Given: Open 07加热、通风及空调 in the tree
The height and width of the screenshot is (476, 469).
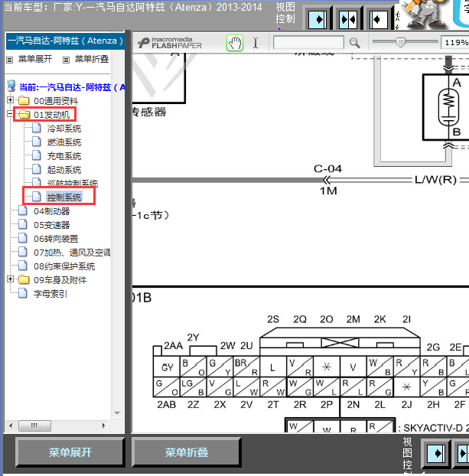Looking at the screenshot, I should pyautogui.click(x=72, y=253).
